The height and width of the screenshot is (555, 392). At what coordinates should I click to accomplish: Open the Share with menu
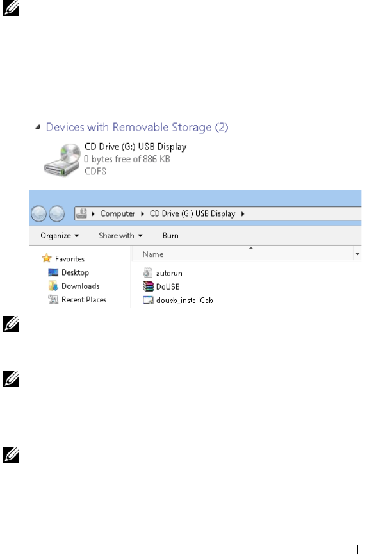pos(120,236)
